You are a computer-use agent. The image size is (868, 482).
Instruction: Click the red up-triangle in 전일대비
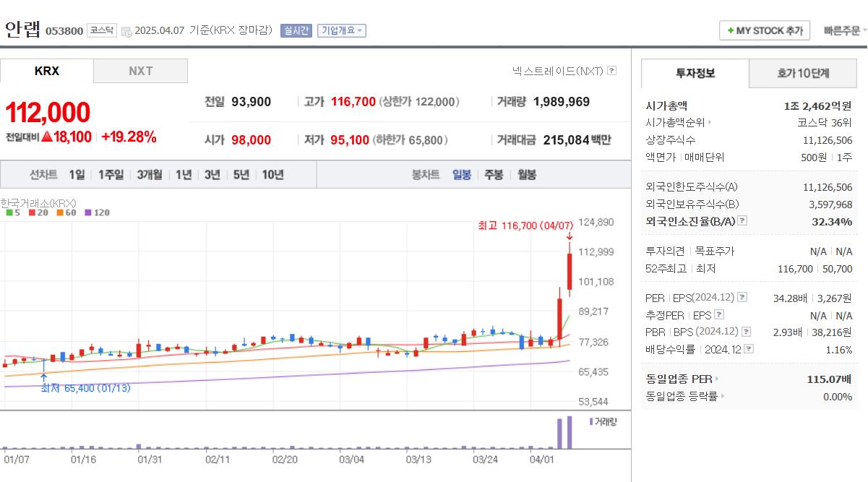pyautogui.click(x=46, y=137)
